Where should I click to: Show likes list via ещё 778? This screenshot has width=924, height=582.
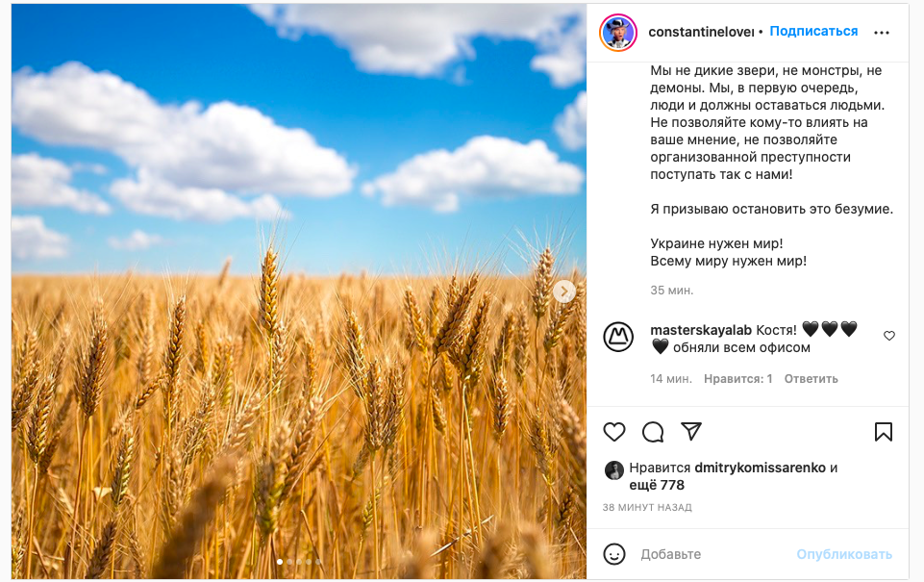657,485
